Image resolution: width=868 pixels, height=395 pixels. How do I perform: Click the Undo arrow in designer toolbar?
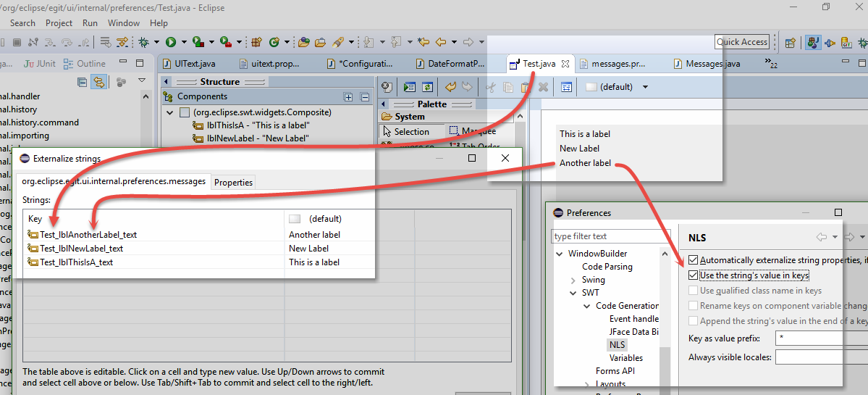click(450, 87)
